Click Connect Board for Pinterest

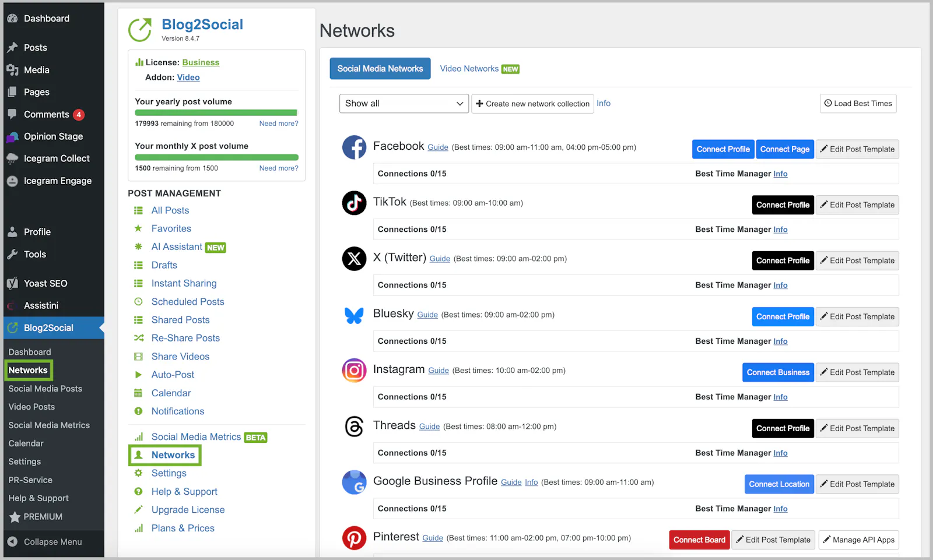pos(699,540)
